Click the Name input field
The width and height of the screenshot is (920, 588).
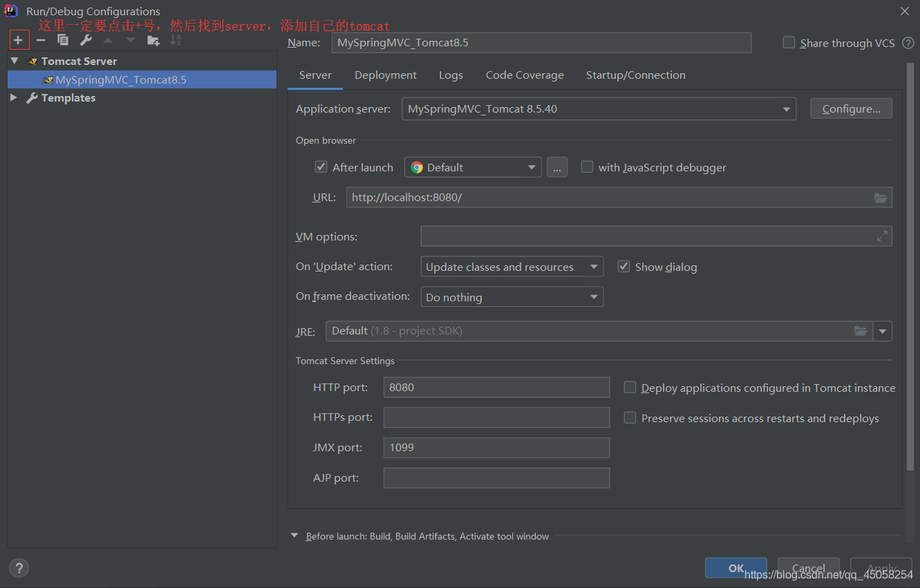(542, 43)
